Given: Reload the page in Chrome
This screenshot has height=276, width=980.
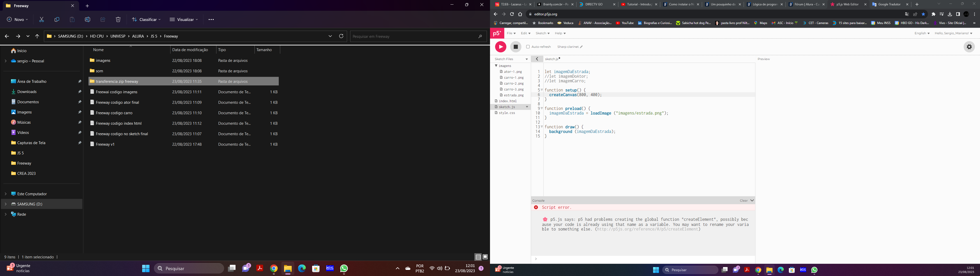Looking at the screenshot, I should [512, 14].
